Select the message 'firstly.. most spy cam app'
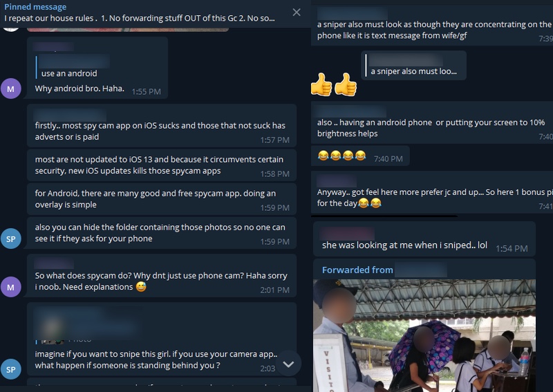Screen dimensions: 553x392 tap(162, 126)
